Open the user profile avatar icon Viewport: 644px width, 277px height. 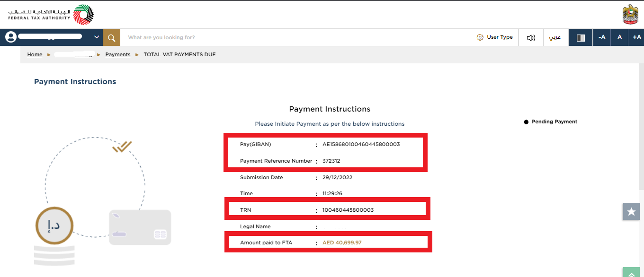point(10,37)
